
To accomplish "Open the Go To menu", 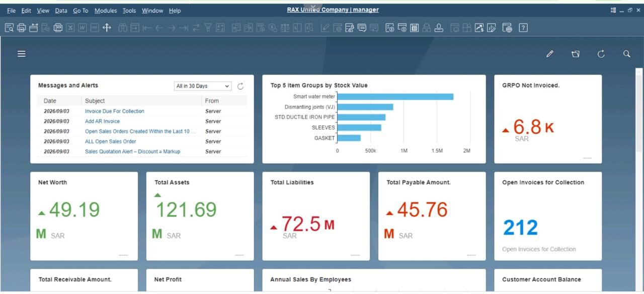I will [80, 11].
